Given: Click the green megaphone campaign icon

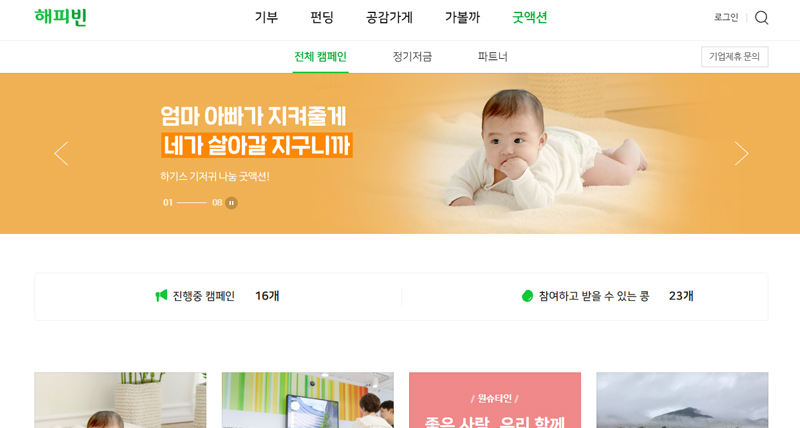Looking at the screenshot, I should (161, 295).
